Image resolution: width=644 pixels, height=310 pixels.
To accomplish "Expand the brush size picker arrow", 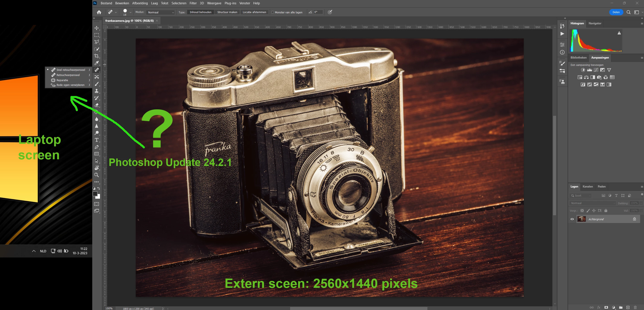I will 130,12.
